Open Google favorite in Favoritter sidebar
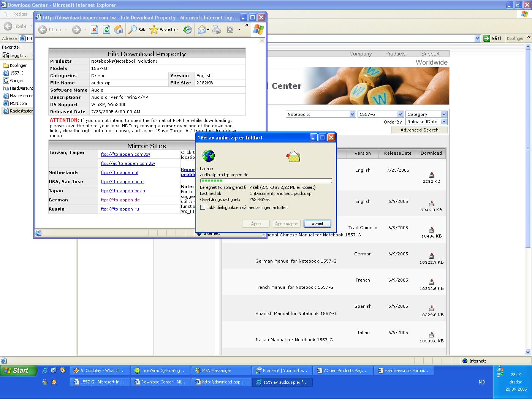The height and width of the screenshot is (399, 532). click(13, 81)
